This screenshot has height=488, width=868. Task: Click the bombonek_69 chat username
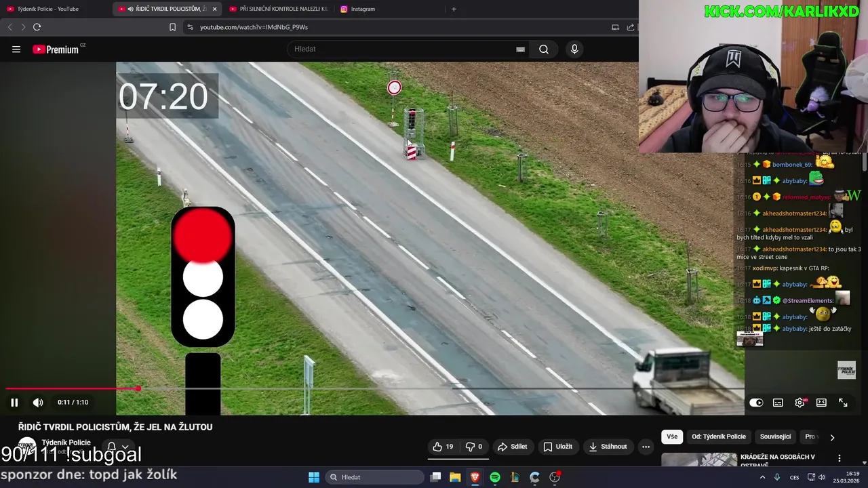click(x=792, y=165)
